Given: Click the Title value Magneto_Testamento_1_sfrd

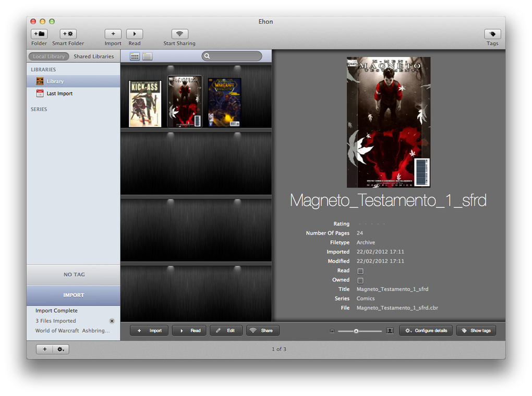Looking at the screenshot, I should point(392,289).
